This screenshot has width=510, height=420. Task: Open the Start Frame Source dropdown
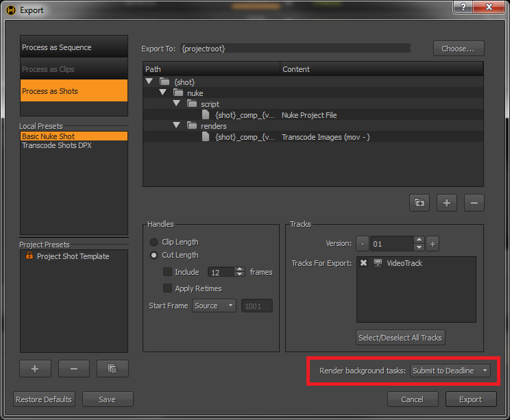[214, 306]
